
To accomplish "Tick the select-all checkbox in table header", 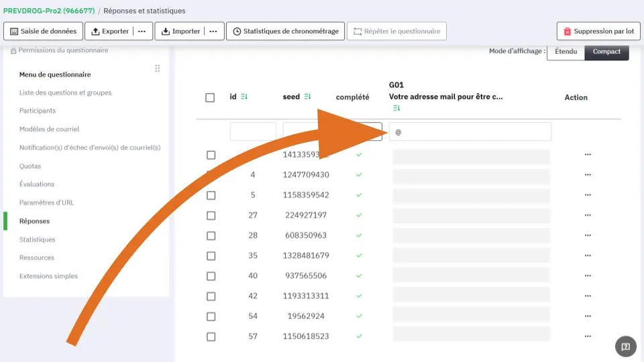I will [210, 98].
